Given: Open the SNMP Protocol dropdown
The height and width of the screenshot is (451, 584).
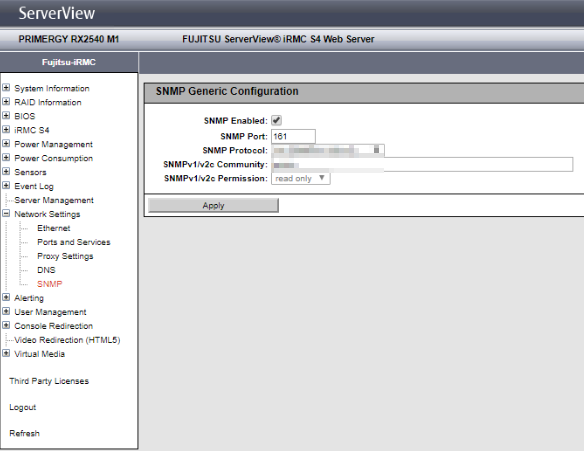Looking at the screenshot, I should point(328,150).
